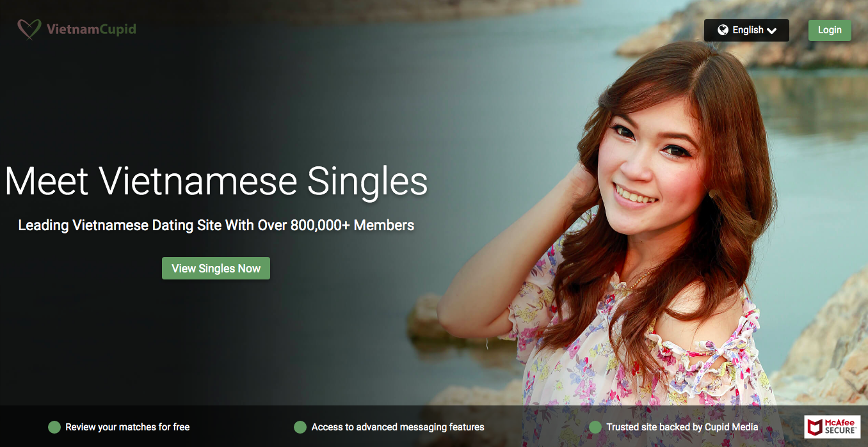Viewport: 868px width, 447px height.
Task: Click the Login button
Action: 830,30
